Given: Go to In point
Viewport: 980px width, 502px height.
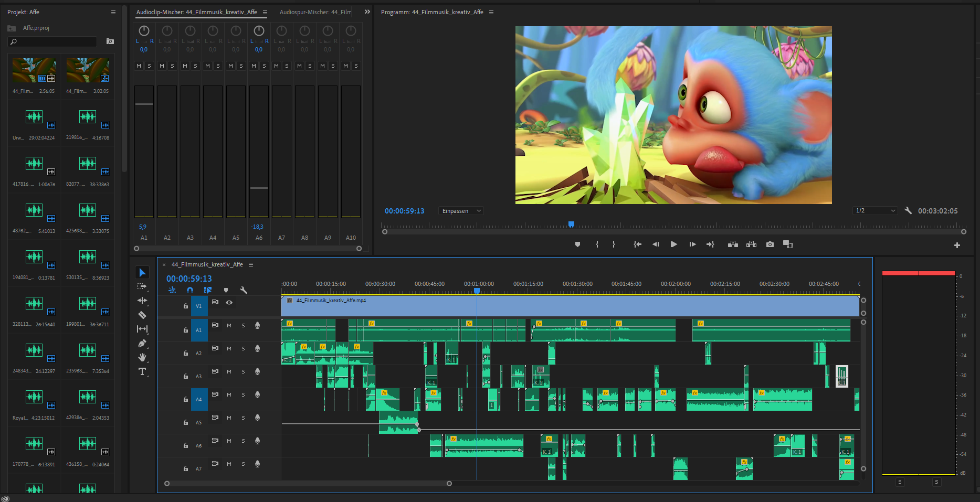Looking at the screenshot, I should (x=637, y=244).
